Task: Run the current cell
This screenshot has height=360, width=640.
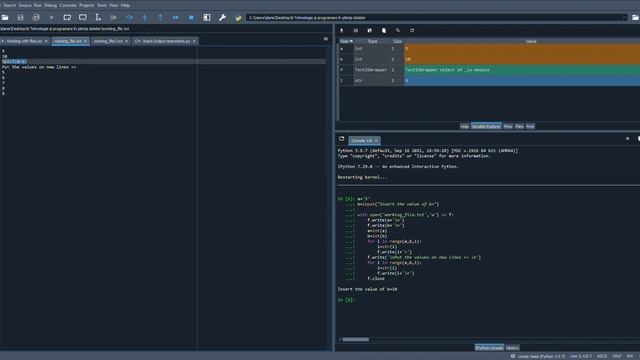Action: (x=67, y=18)
